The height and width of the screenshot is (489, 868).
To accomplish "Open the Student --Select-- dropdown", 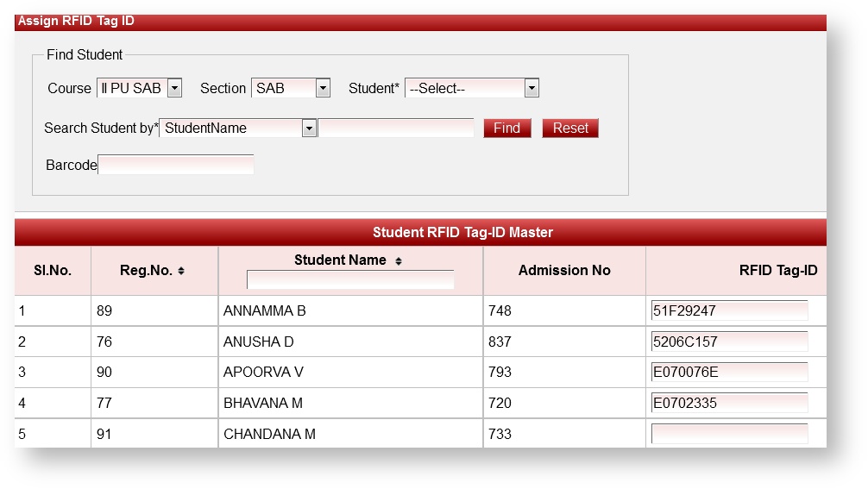I will tap(531, 88).
